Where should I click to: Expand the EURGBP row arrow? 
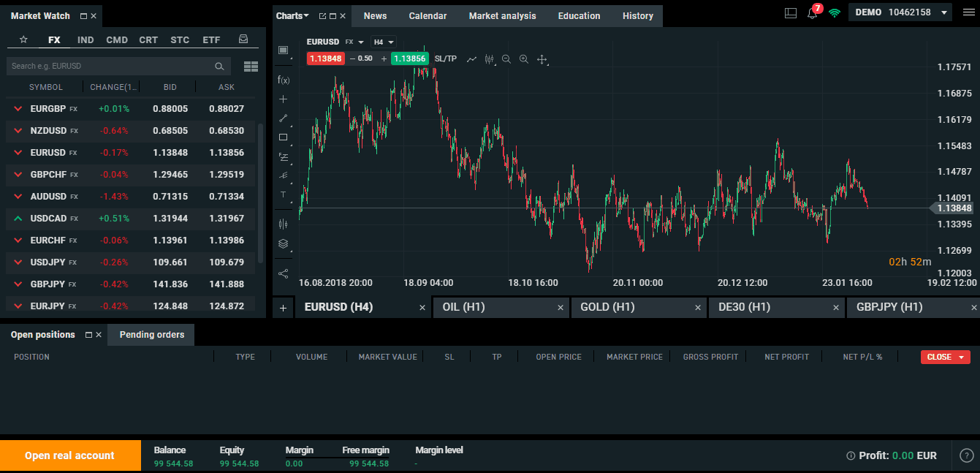[x=18, y=109]
